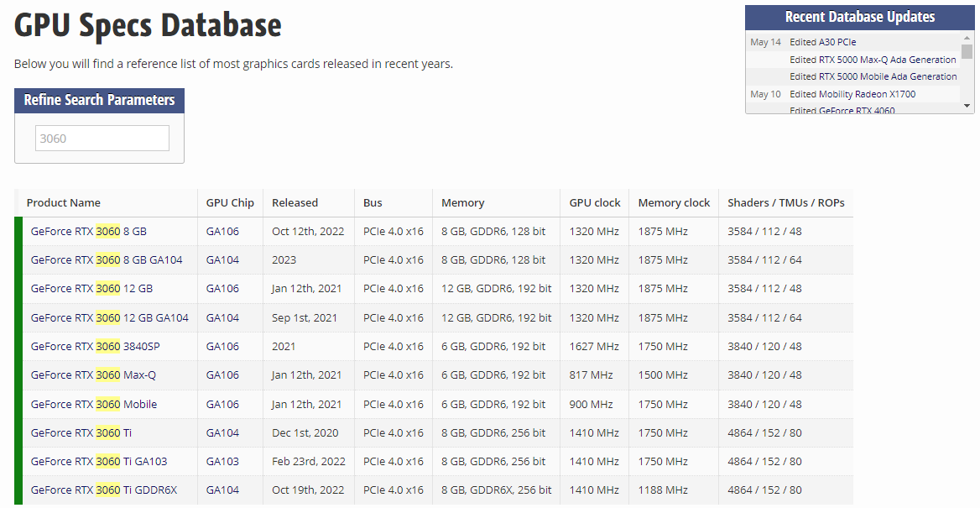The height and width of the screenshot is (508, 980).
Task: Click 1500 MHz memory clock value
Action: coord(663,374)
